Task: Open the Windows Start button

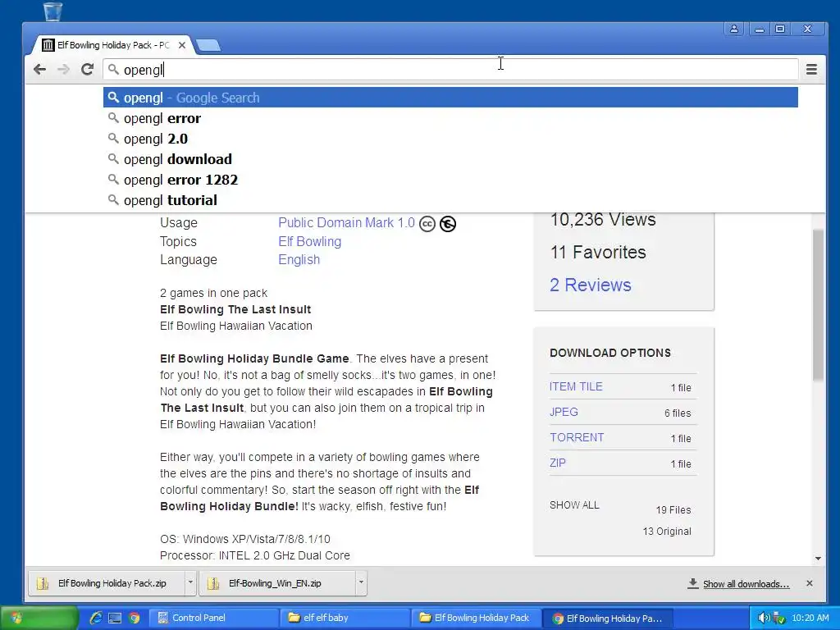Action: [x=39, y=618]
